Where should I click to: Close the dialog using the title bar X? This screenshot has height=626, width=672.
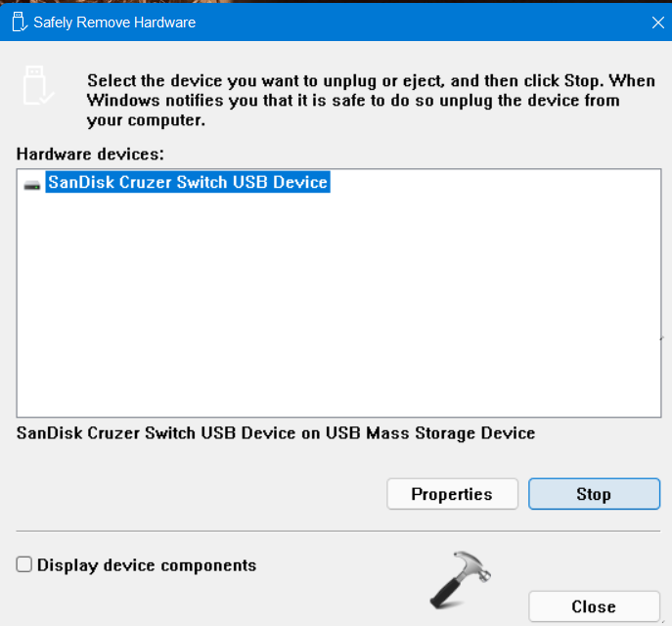[654, 22]
